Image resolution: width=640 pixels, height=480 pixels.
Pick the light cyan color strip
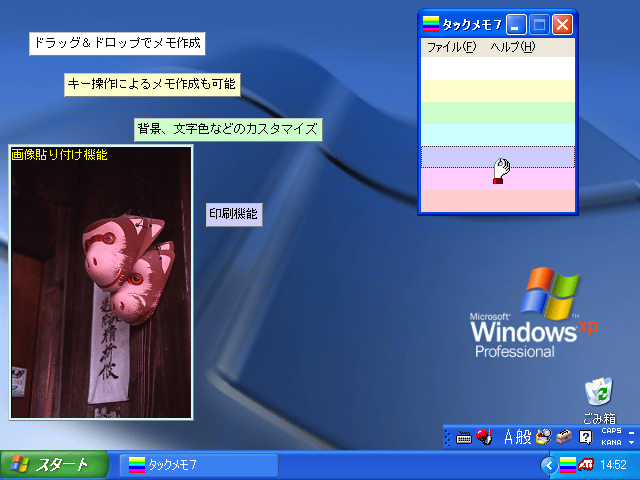click(498, 135)
